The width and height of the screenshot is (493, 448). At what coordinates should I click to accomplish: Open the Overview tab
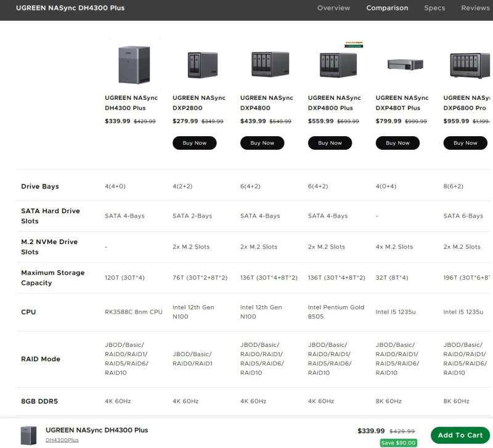click(x=333, y=8)
